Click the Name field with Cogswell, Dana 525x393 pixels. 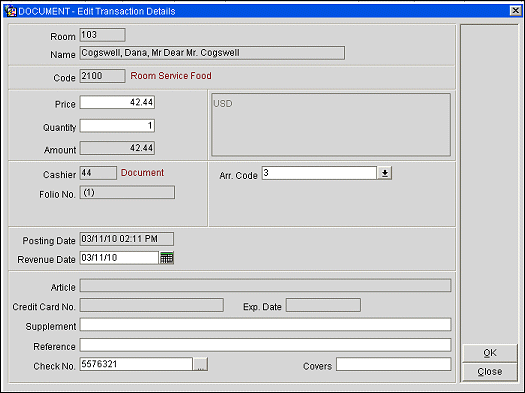point(212,53)
